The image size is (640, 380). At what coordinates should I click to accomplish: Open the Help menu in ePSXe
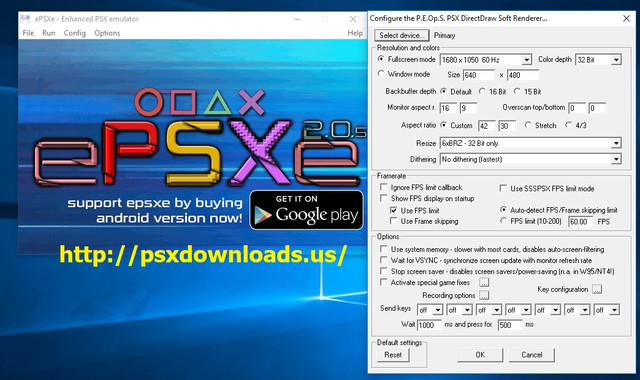point(355,33)
